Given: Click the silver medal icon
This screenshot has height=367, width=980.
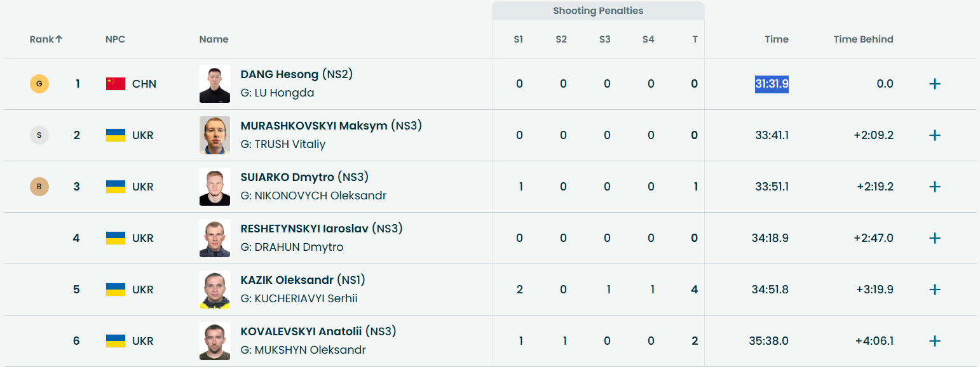Looking at the screenshot, I should (x=39, y=135).
